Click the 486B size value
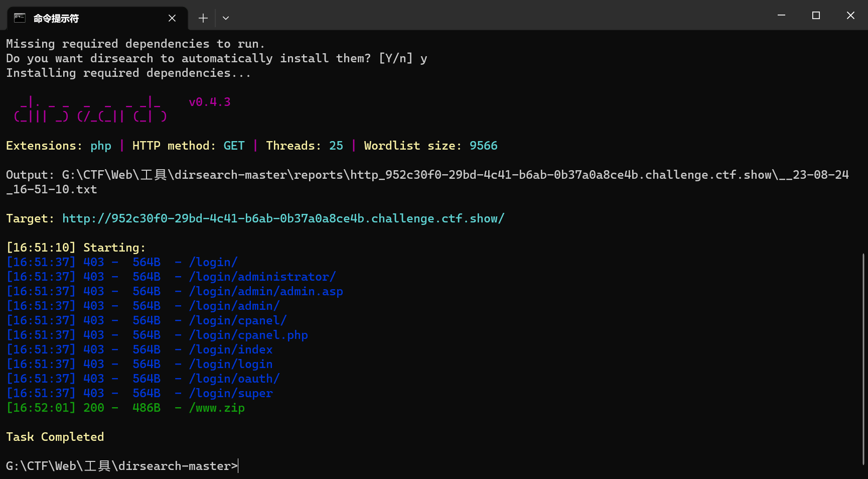This screenshot has height=479, width=868. [x=147, y=408]
